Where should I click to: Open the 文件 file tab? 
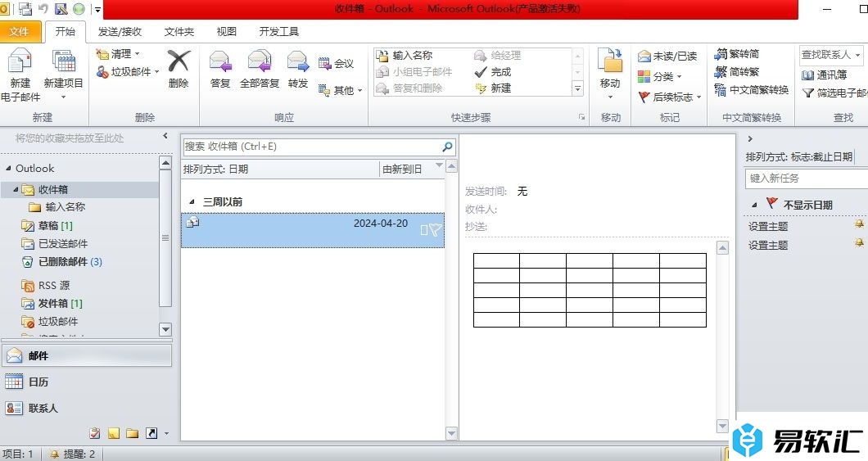click(18, 32)
